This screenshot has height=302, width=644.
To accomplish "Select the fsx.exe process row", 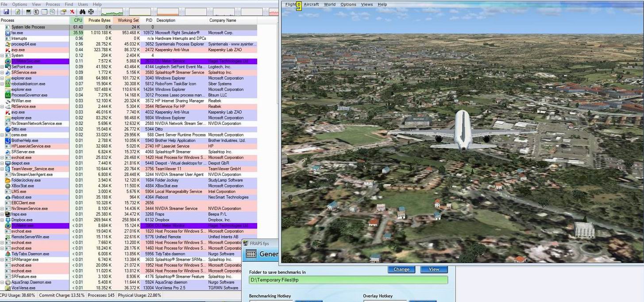I will [x=128, y=33].
